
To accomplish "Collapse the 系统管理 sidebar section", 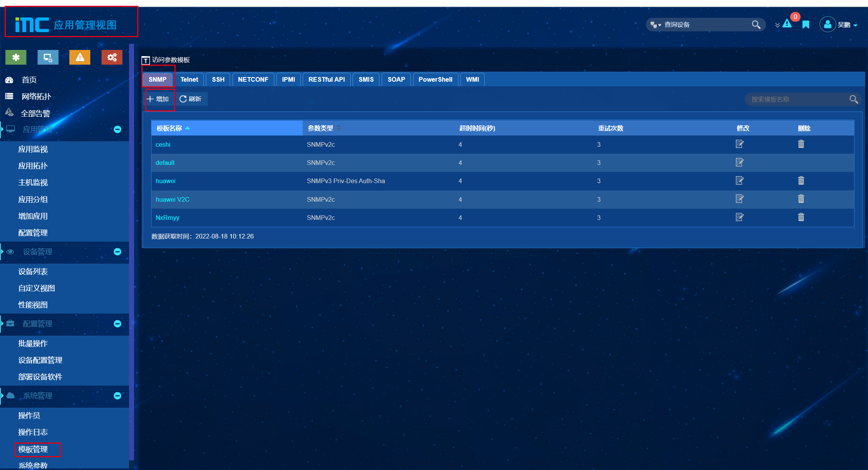I will coord(117,396).
